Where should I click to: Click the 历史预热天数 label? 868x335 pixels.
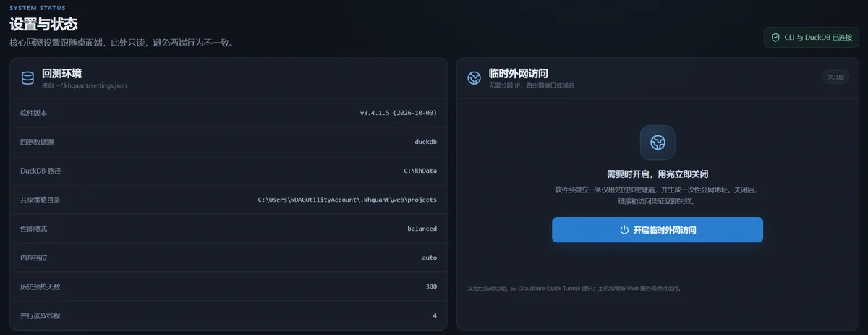pos(41,287)
